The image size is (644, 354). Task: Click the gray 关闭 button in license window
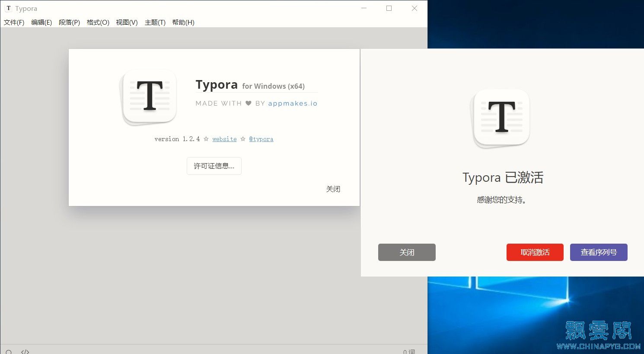coord(407,252)
